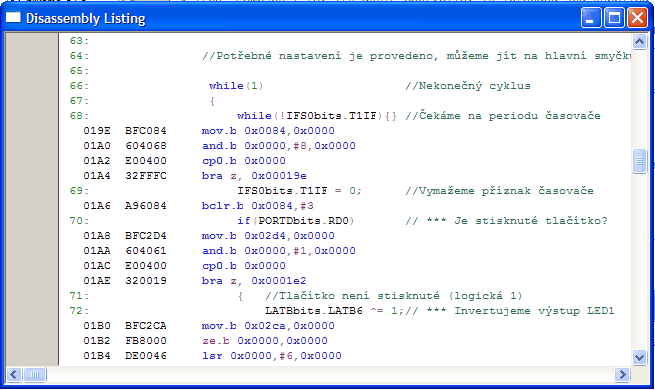Click line number 65:
This screenshot has height=390, width=655.
point(79,71)
